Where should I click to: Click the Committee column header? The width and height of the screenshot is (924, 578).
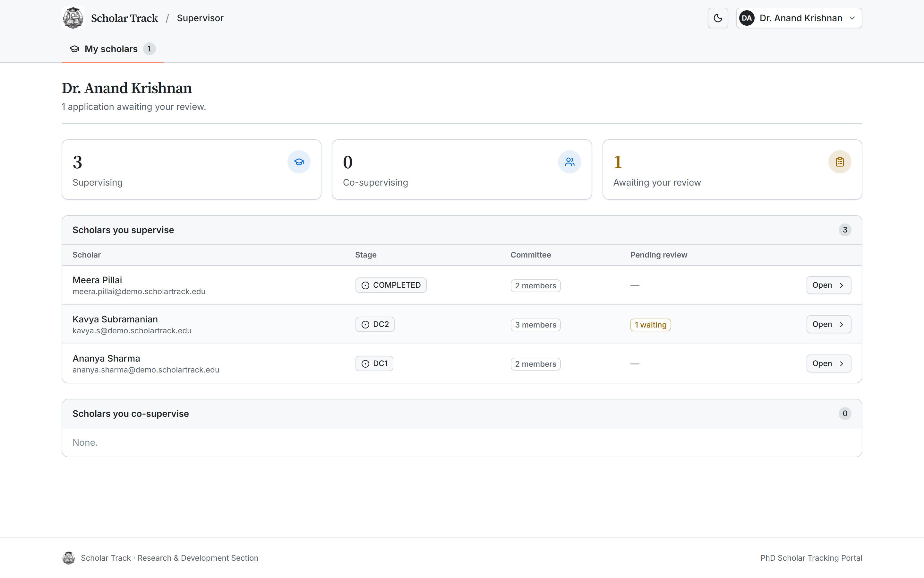click(x=531, y=255)
